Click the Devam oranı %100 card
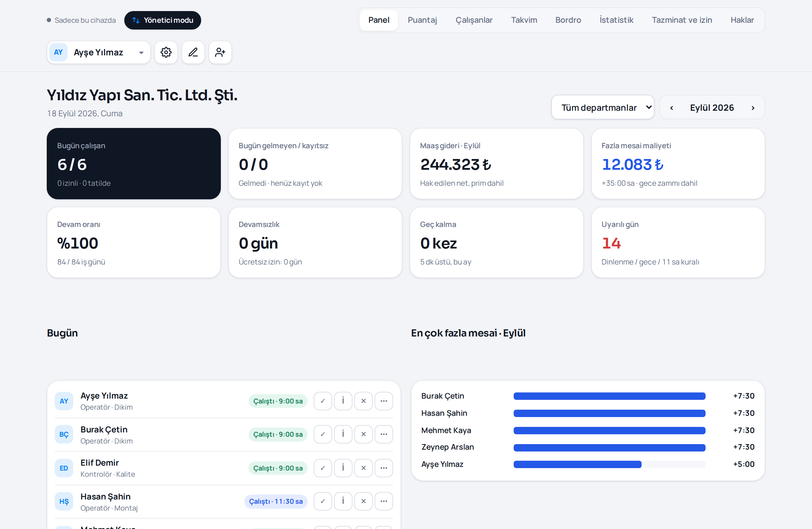The image size is (812, 529). coord(134,242)
